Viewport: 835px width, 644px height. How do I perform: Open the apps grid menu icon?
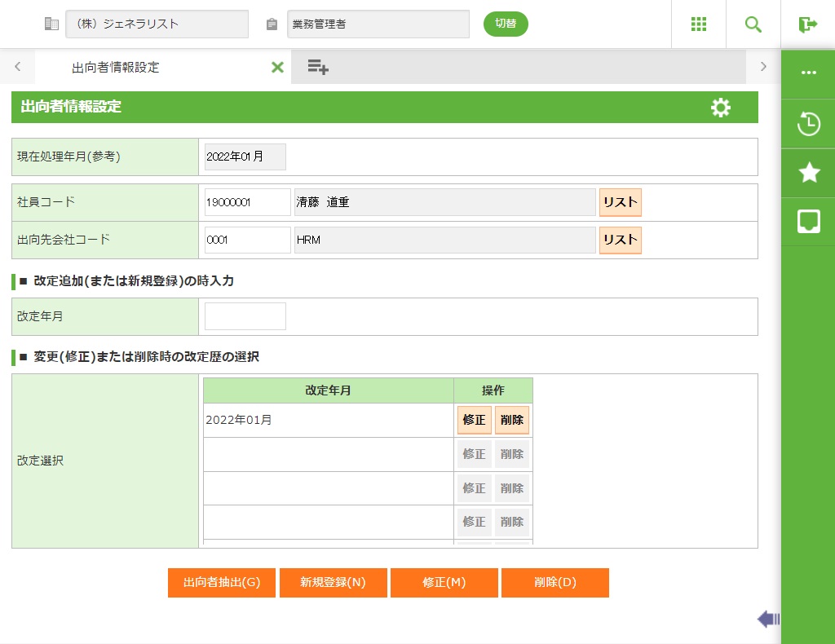698,24
